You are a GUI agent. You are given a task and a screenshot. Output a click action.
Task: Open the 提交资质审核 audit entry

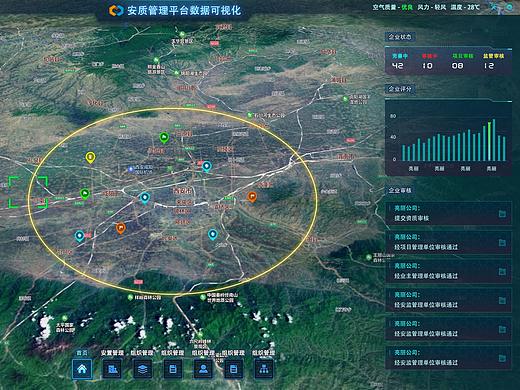tap(448, 213)
